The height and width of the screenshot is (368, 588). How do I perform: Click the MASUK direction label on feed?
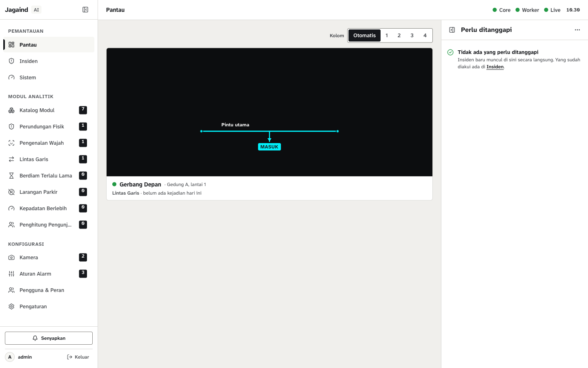point(269,147)
